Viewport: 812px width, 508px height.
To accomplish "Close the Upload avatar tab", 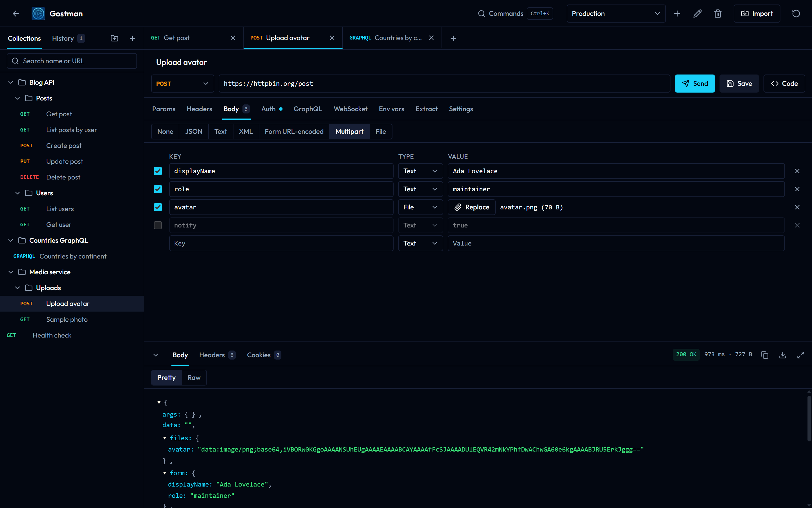I will pos(332,38).
